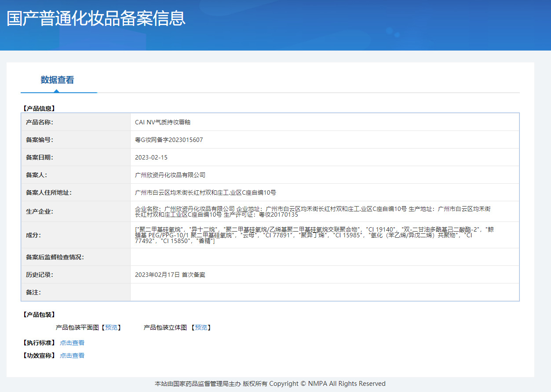Click 点击查看 next to 功效宣称
Screen dimensions: 551x392
[72, 356]
